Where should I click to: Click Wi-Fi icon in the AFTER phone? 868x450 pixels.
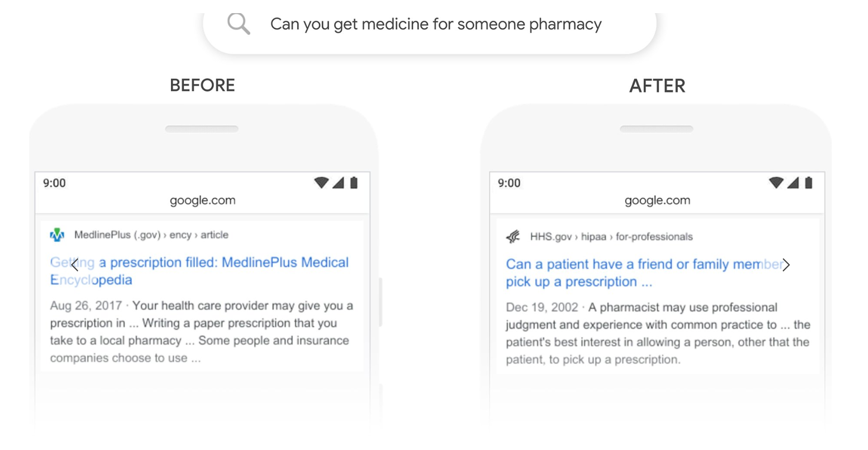point(776,183)
